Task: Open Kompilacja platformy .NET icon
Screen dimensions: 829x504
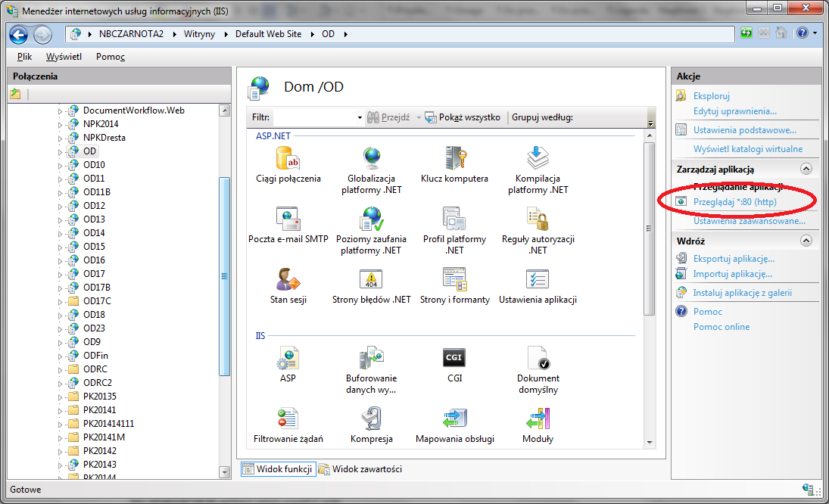Action: coord(538,158)
